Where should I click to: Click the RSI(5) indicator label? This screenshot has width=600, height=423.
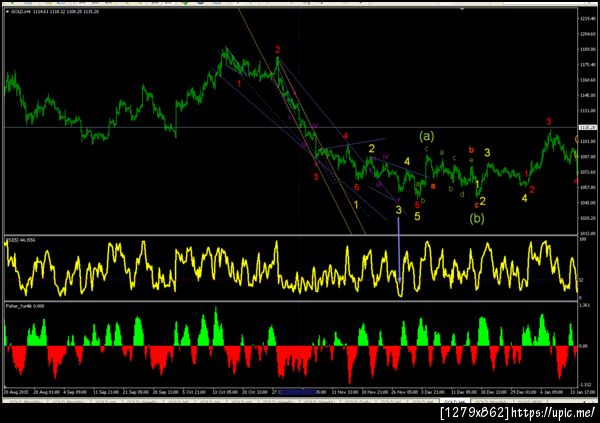[x=21, y=240]
